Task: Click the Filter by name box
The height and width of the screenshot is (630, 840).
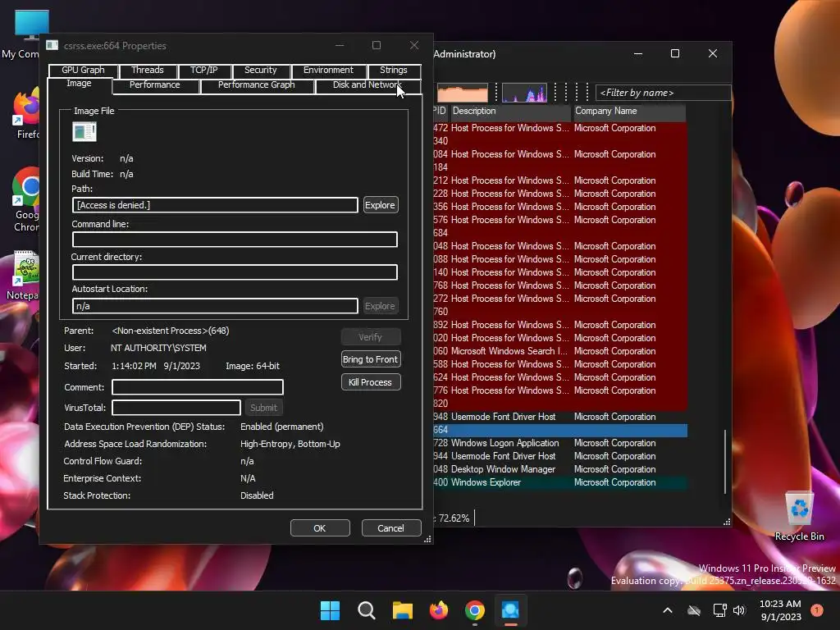Action: pyautogui.click(x=663, y=93)
